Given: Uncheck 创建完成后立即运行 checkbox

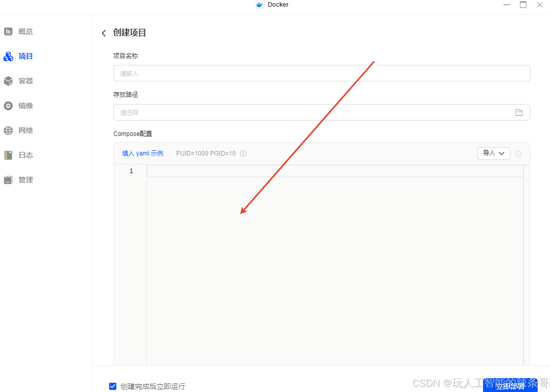Looking at the screenshot, I should click(x=112, y=386).
